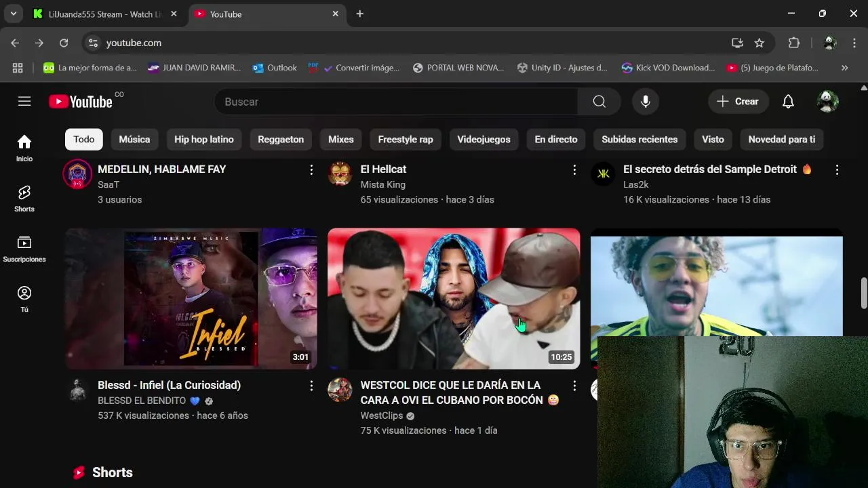Open a new browser tab
868x488 pixels.
pos(359,14)
